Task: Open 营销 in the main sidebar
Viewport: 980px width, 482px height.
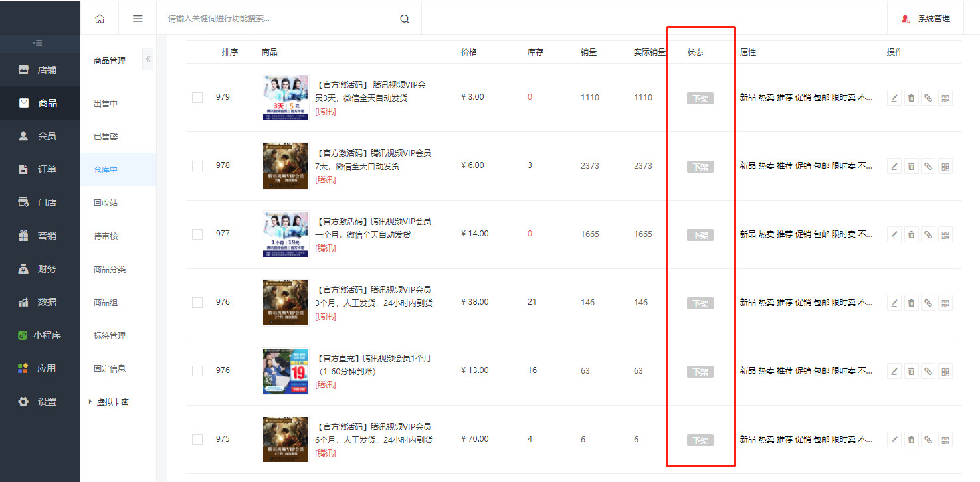Action: click(x=40, y=236)
